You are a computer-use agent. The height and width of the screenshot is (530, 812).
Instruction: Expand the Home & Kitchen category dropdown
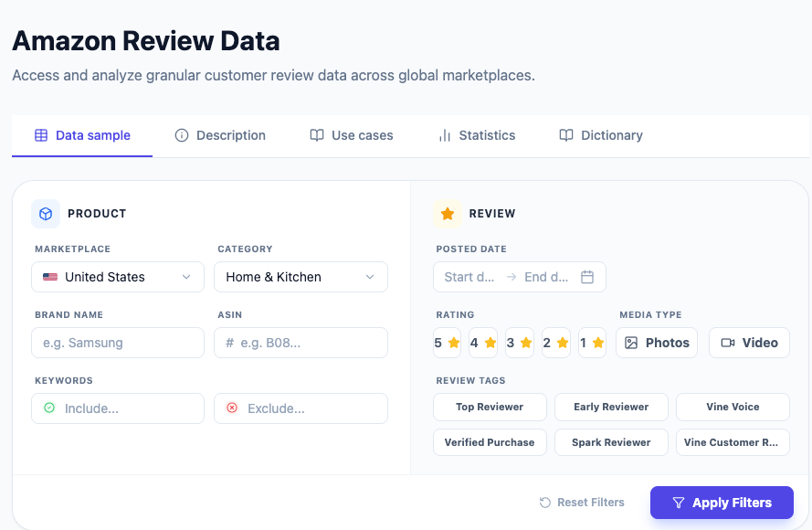(x=301, y=277)
